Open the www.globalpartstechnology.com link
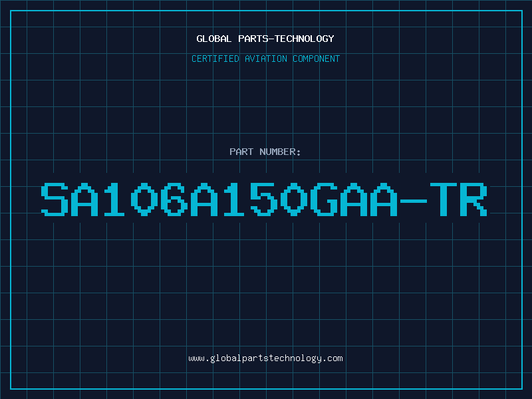 pos(265,358)
